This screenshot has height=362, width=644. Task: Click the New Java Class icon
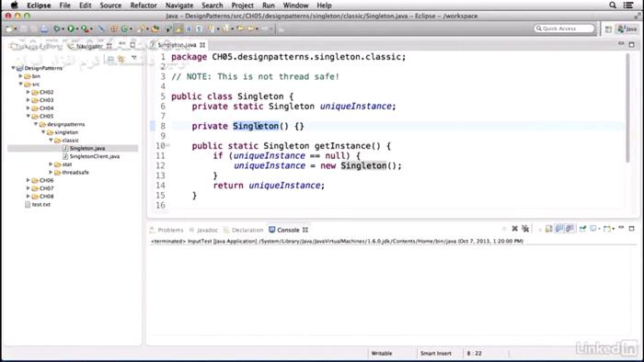[x=124, y=28]
